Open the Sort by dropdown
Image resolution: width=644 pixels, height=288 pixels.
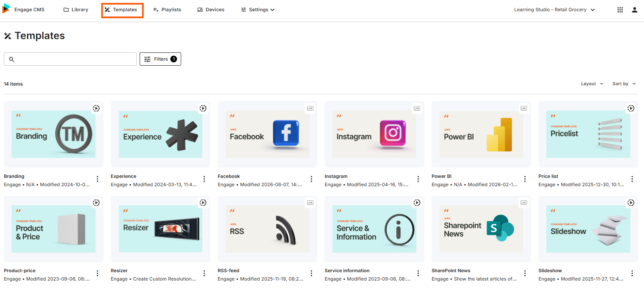pos(624,84)
